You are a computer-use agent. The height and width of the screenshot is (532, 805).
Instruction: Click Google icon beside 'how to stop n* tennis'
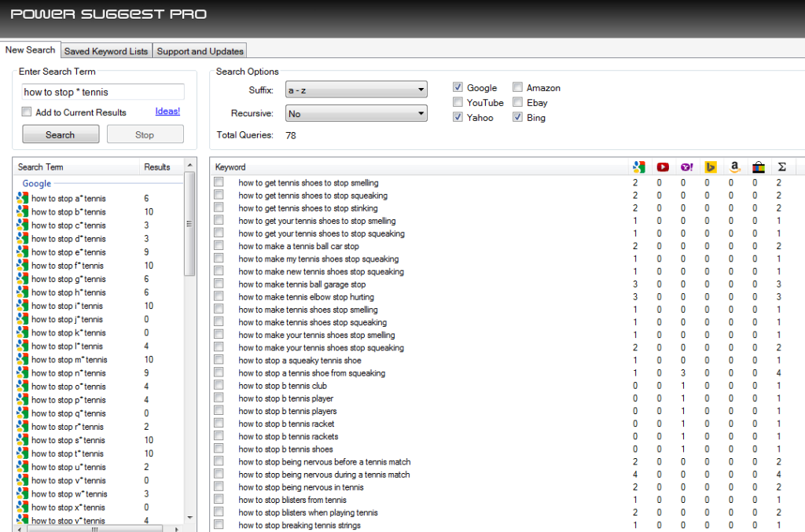coord(23,372)
